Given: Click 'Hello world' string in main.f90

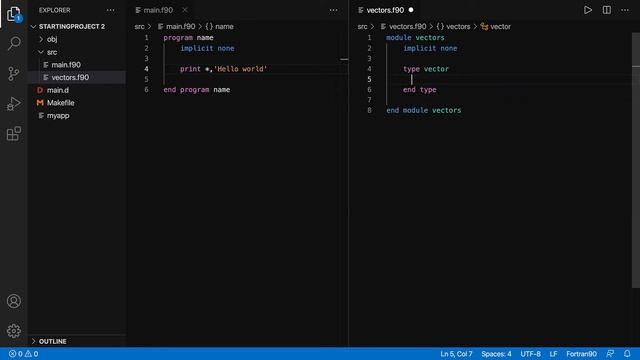Looking at the screenshot, I should click(x=240, y=69).
